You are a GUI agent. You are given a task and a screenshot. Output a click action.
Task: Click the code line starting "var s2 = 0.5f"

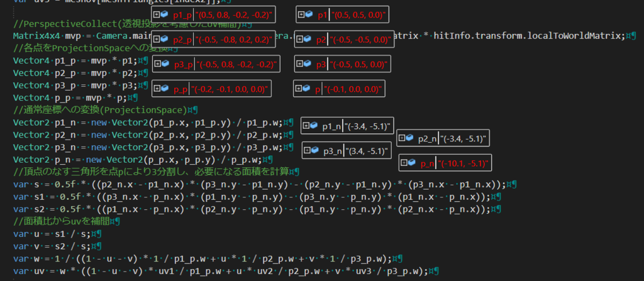click(x=252, y=209)
